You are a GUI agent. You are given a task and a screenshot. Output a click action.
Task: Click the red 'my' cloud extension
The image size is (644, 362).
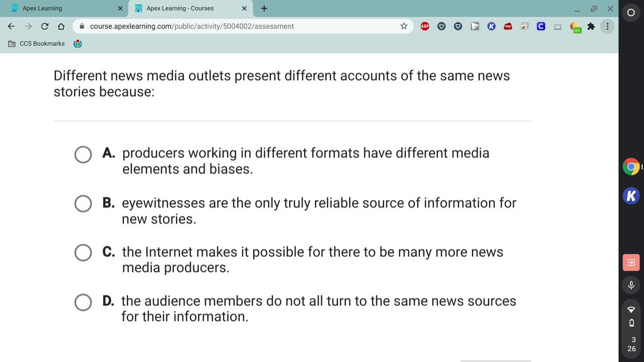pyautogui.click(x=508, y=26)
